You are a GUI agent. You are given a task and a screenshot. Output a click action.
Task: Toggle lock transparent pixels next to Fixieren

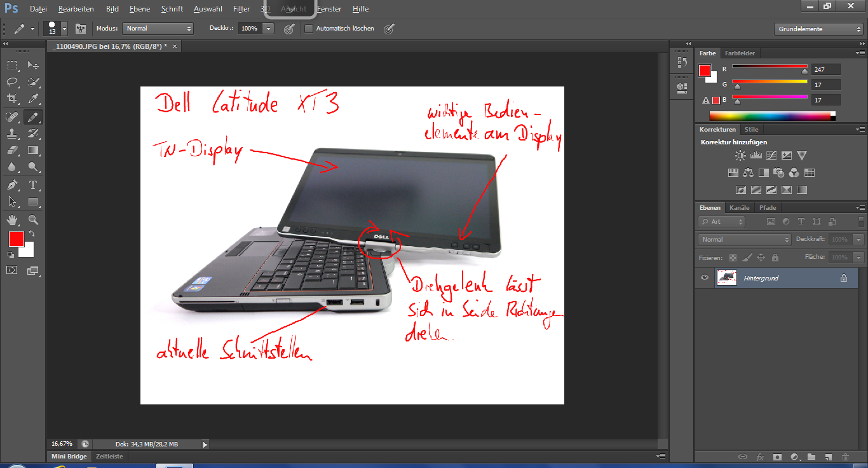pyautogui.click(x=733, y=258)
